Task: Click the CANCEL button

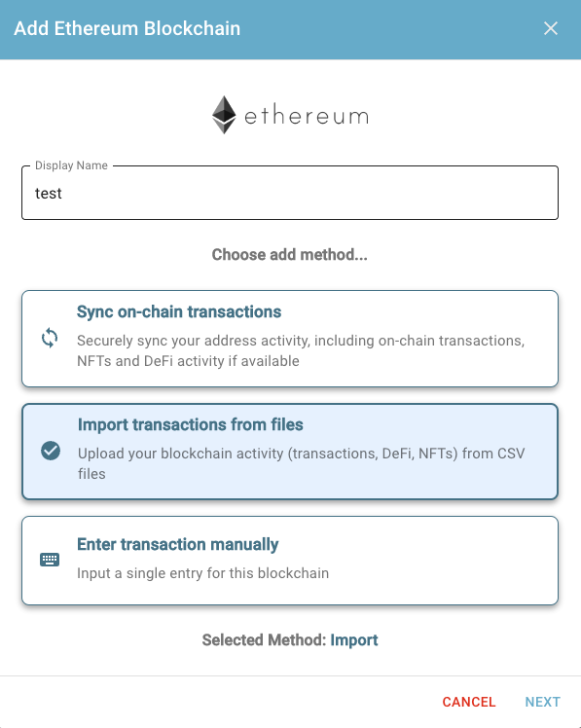Action: [x=469, y=702]
